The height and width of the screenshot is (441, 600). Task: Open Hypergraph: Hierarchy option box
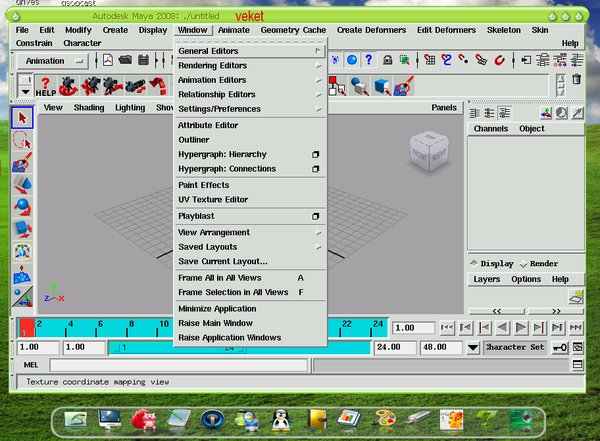click(315, 155)
